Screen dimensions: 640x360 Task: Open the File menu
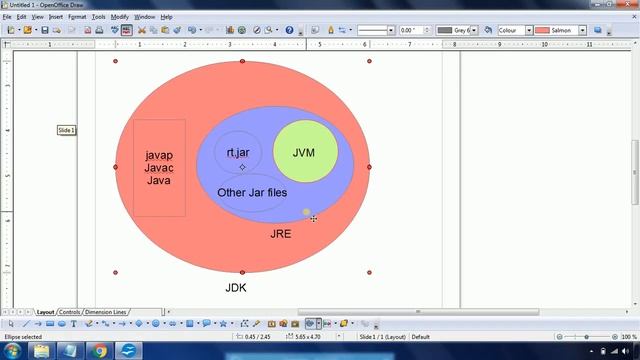(7, 17)
